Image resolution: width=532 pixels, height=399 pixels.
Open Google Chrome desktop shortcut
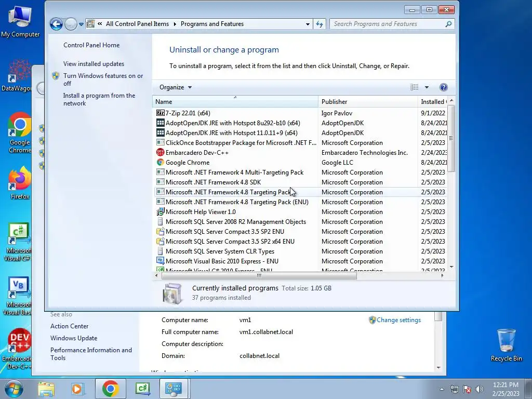[20, 133]
